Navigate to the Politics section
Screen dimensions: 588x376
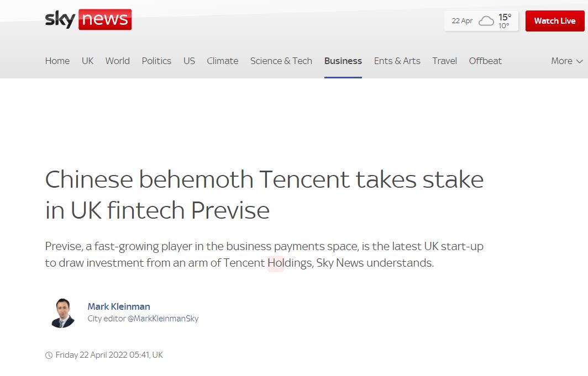coord(156,61)
